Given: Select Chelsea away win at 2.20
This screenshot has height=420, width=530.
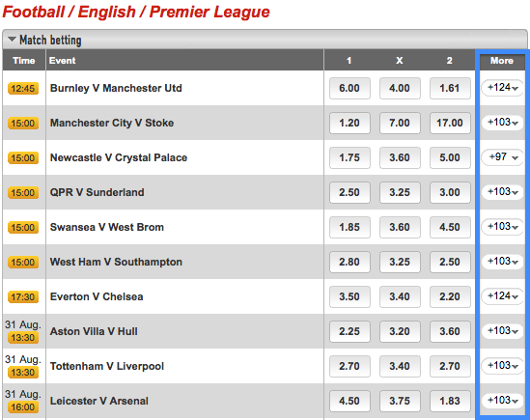Looking at the screenshot, I should point(450,297).
